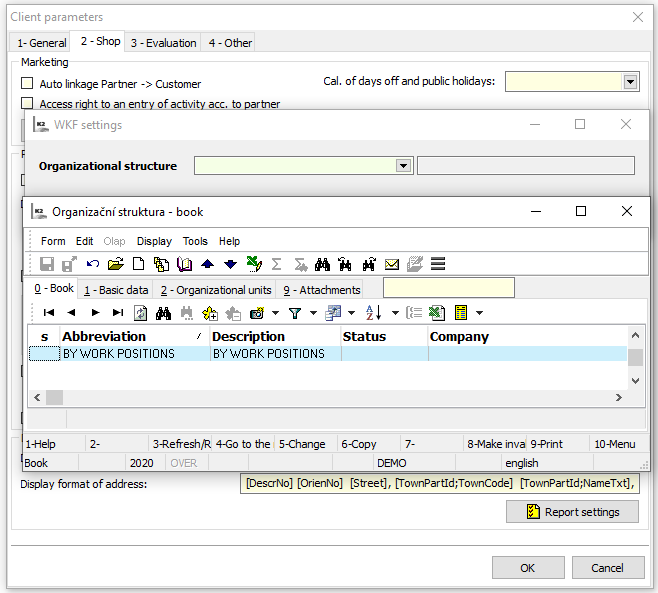Viewport: 658px width, 593px height.
Task: Click the funnel filter icon
Action: (295, 313)
